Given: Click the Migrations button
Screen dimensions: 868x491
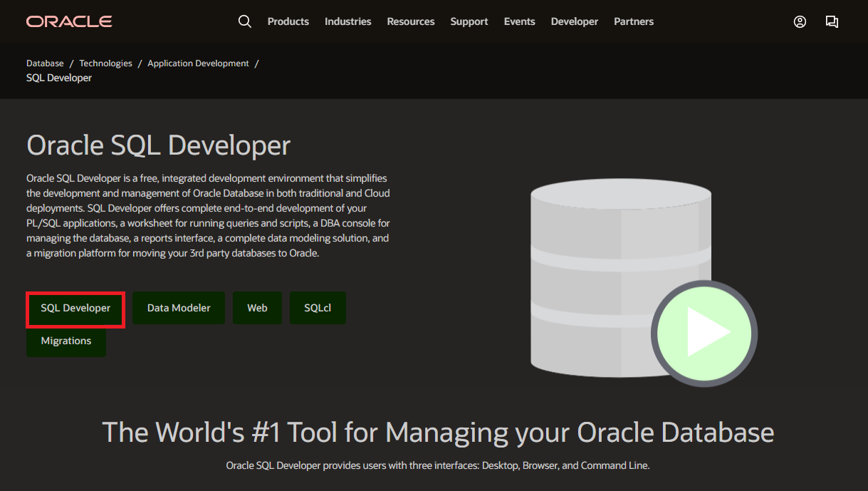Looking at the screenshot, I should (x=66, y=341).
